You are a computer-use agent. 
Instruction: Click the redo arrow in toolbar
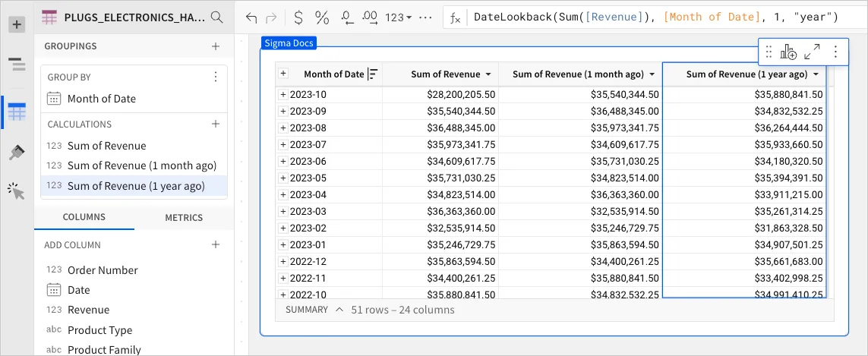[x=271, y=17]
